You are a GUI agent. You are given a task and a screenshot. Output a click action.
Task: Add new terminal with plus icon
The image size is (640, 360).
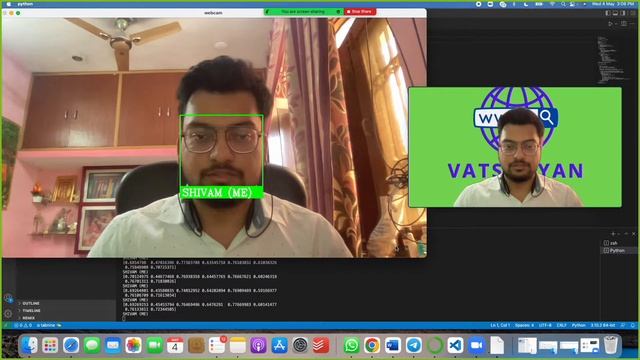click(613, 234)
